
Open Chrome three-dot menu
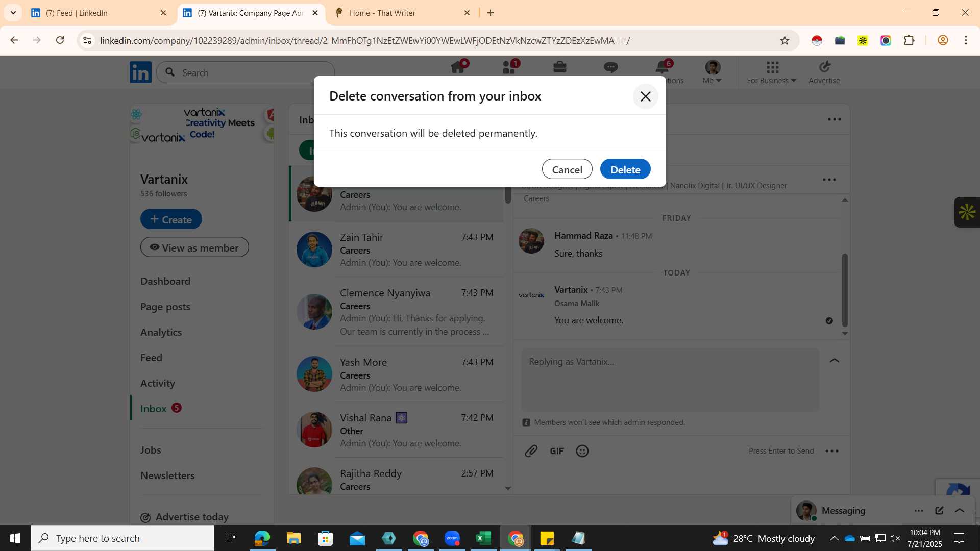point(966,40)
